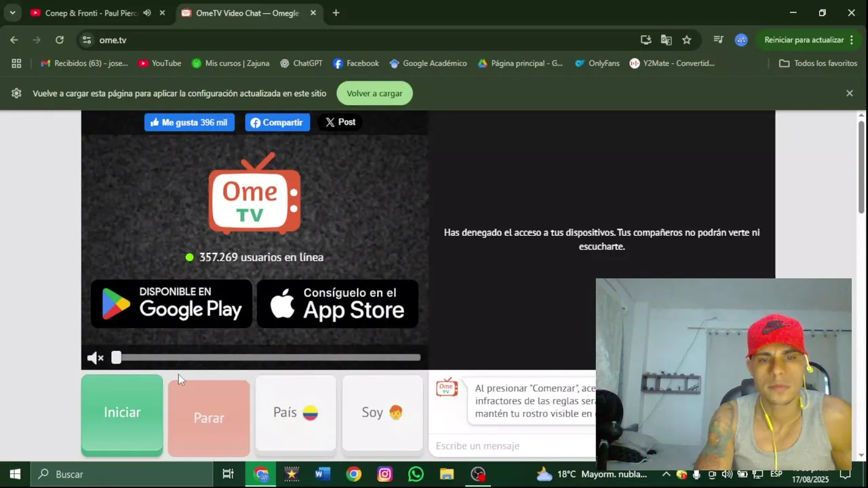This screenshot has width=868, height=488.
Task: Close the OmeTV Video Chat tab
Action: [313, 13]
